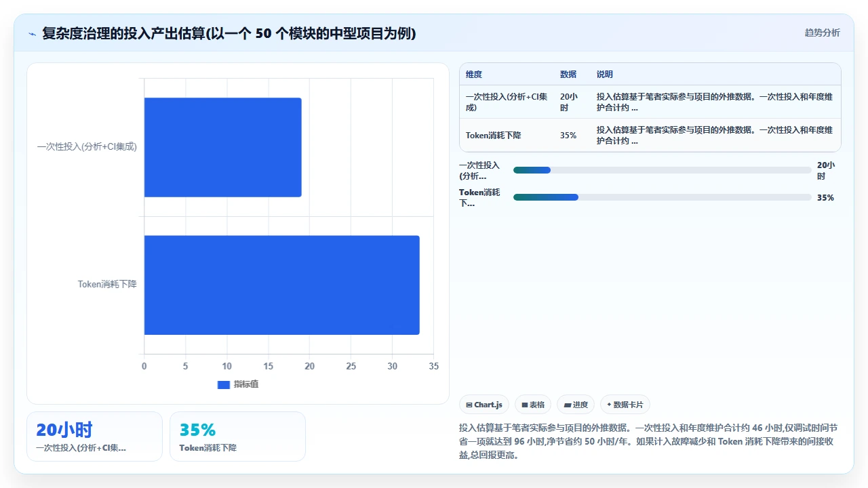Click the 维度 column header
This screenshot has width=868, height=488.
click(x=474, y=75)
